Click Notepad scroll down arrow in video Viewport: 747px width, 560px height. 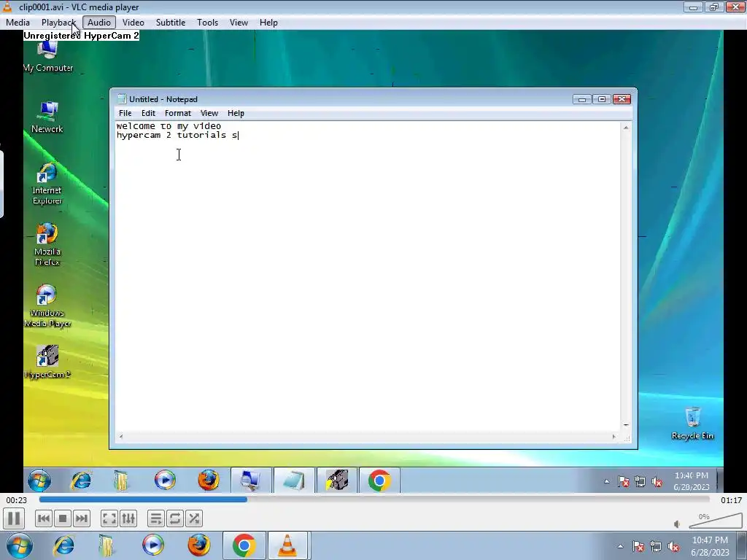(626, 425)
